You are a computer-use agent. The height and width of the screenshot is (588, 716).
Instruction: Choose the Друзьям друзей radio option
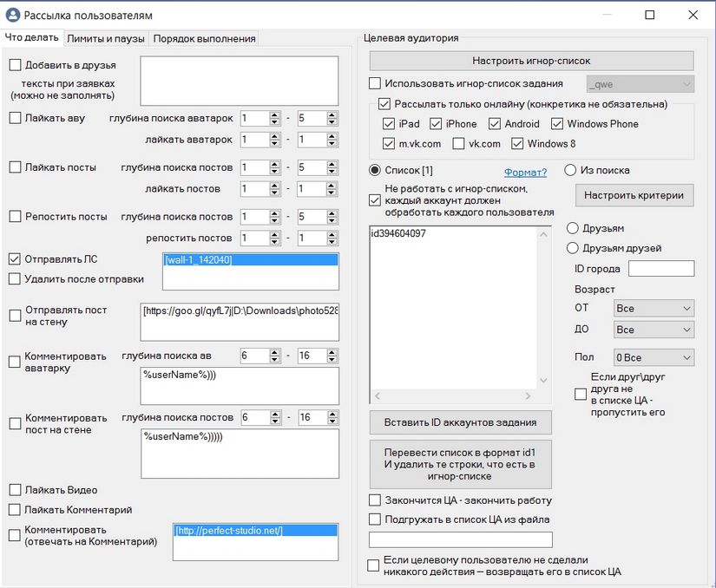(572, 248)
